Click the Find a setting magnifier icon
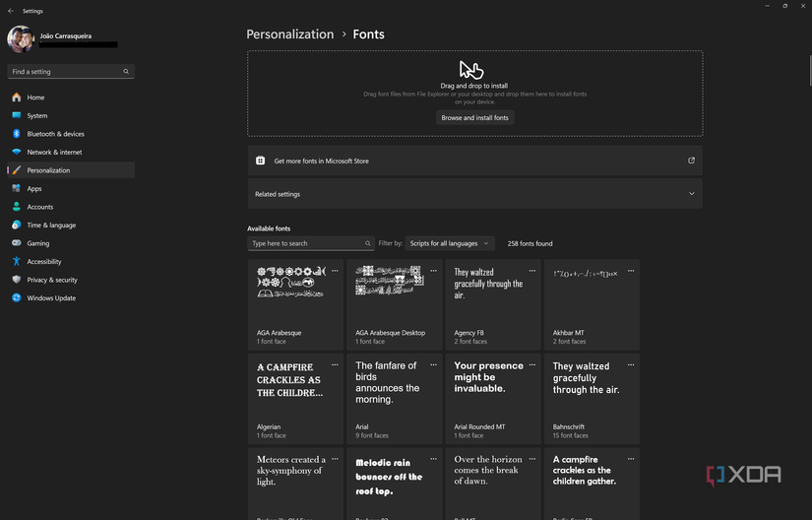 tap(126, 72)
